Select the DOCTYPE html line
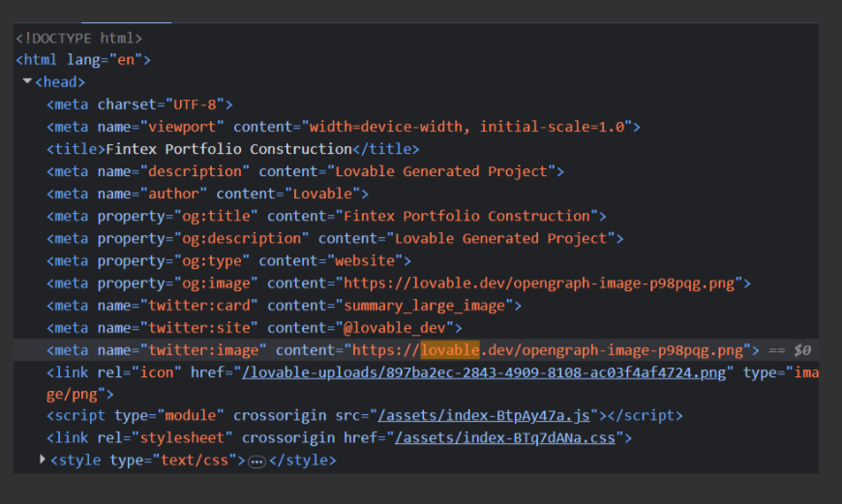 pos(78,38)
